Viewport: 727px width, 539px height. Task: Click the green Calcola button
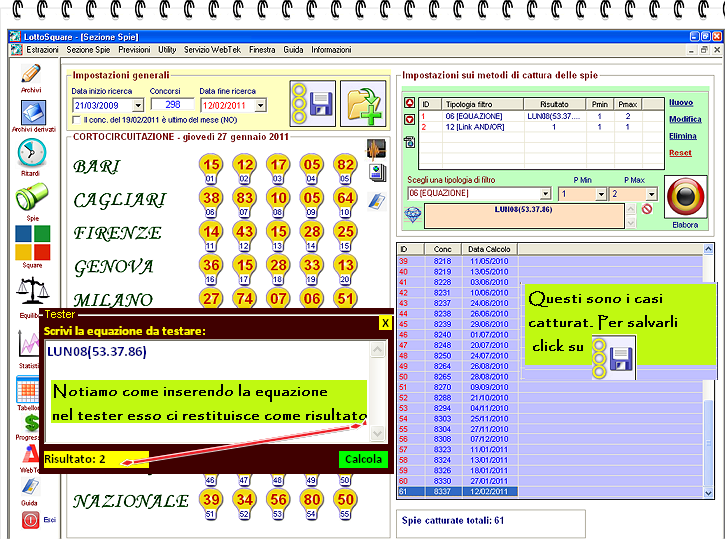pos(362,459)
